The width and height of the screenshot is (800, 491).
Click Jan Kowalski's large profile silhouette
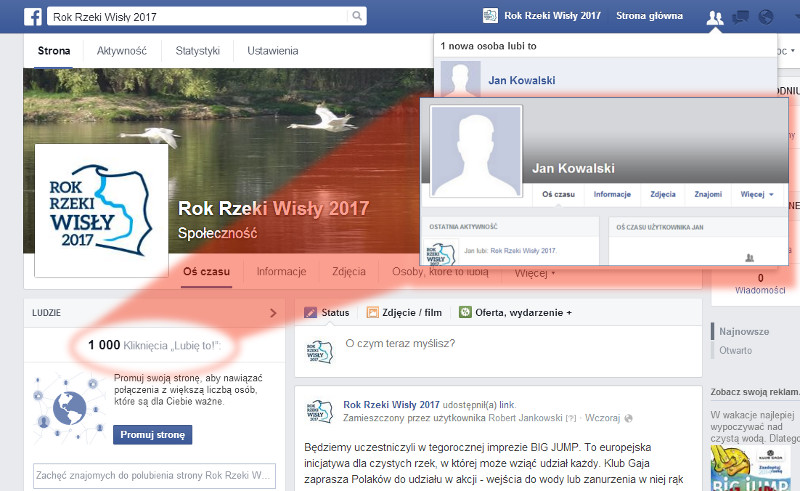[x=476, y=151]
